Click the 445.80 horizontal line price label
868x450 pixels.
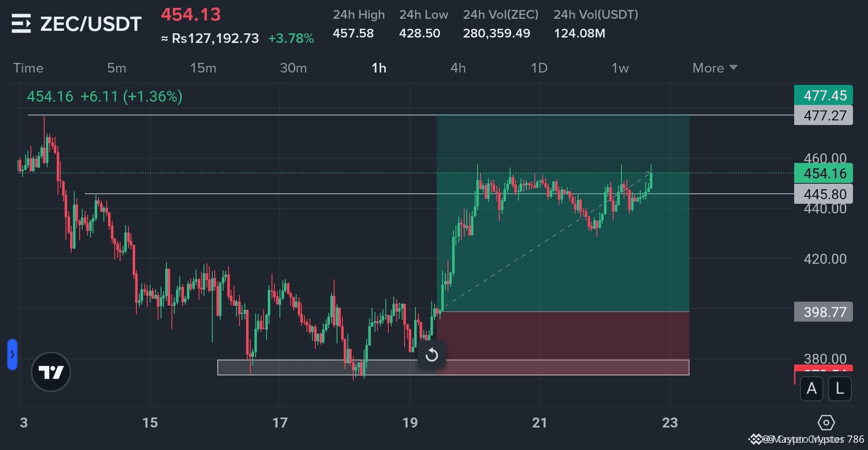823,194
